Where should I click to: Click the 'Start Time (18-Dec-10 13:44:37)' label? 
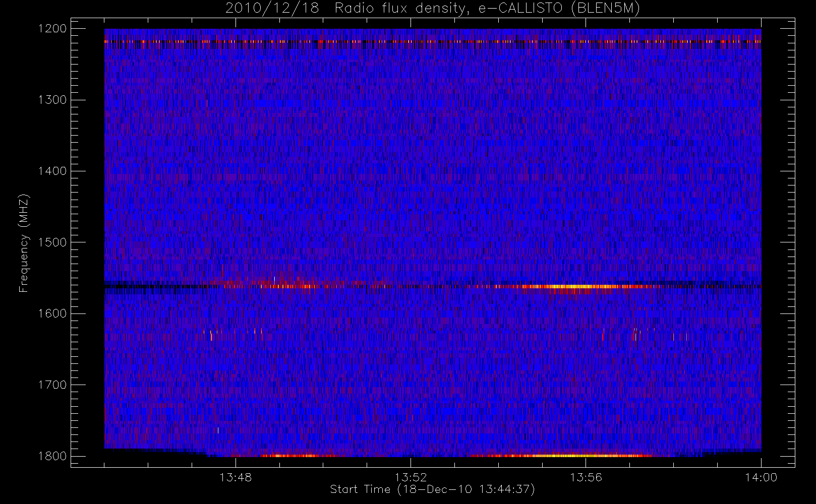(x=432, y=489)
